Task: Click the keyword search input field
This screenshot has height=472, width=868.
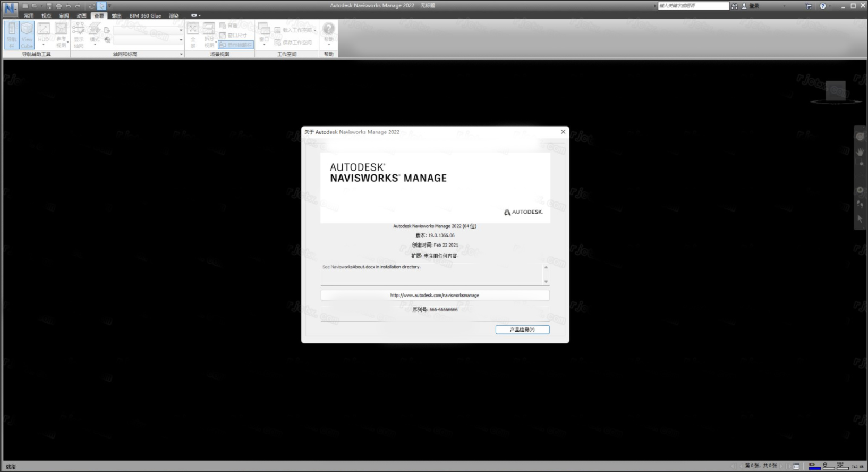Action: [693, 6]
